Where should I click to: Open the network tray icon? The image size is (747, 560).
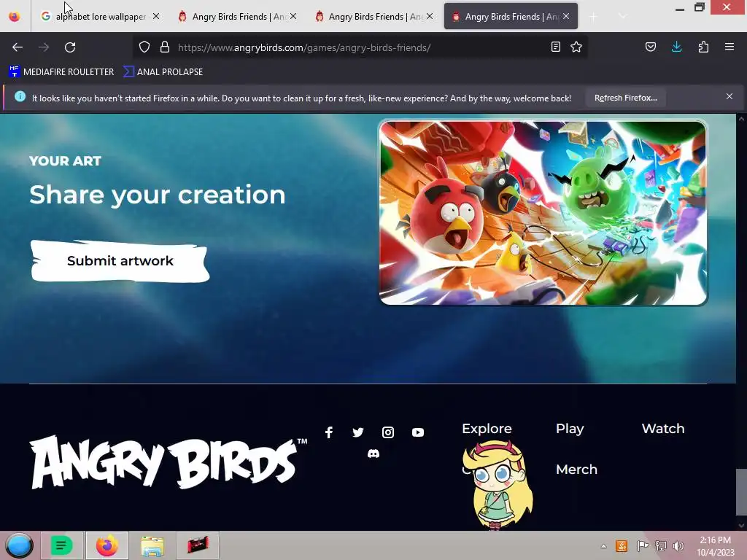click(x=661, y=546)
